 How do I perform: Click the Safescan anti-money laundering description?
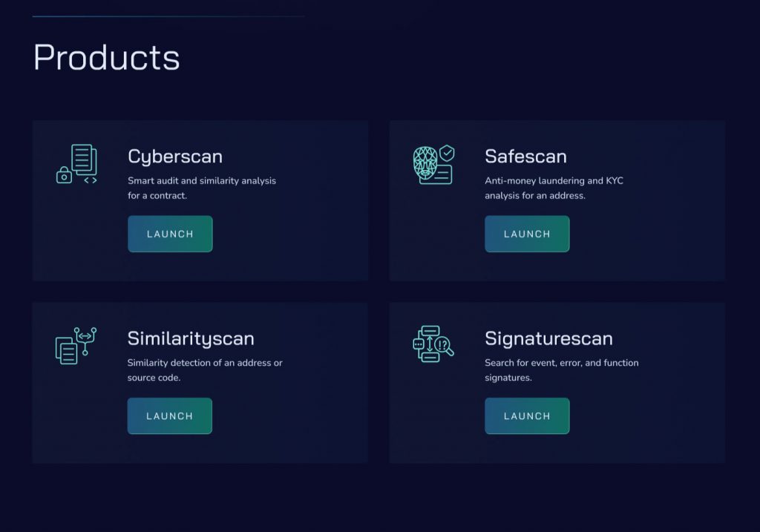pyautogui.click(x=554, y=188)
